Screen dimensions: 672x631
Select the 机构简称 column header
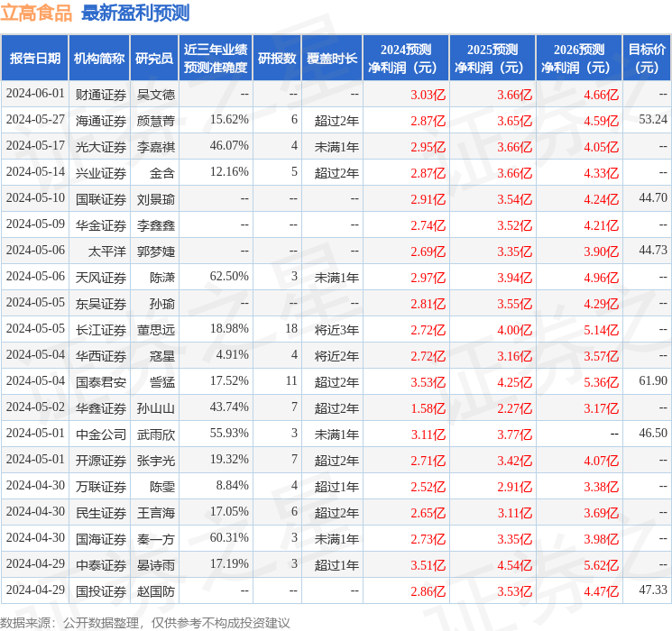tap(99, 59)
